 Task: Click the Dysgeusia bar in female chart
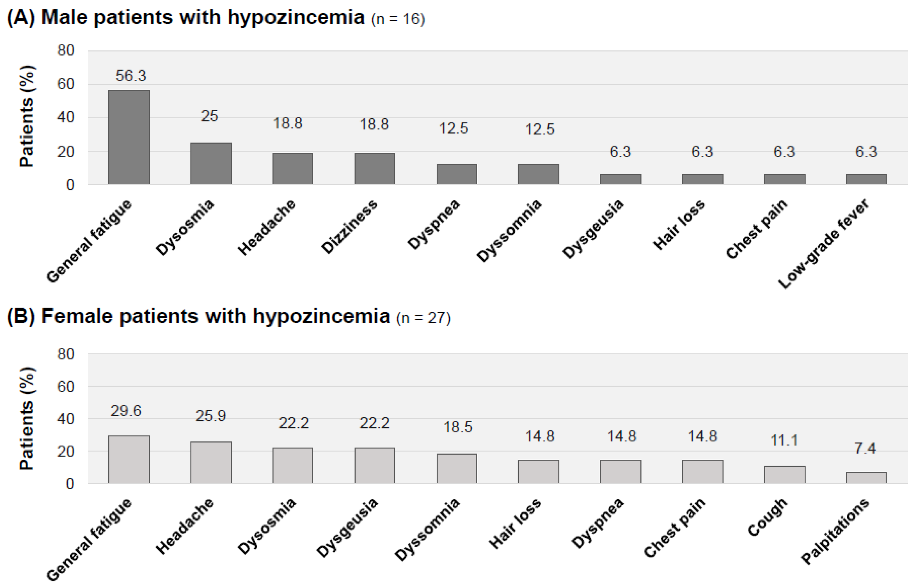(375, 466)
